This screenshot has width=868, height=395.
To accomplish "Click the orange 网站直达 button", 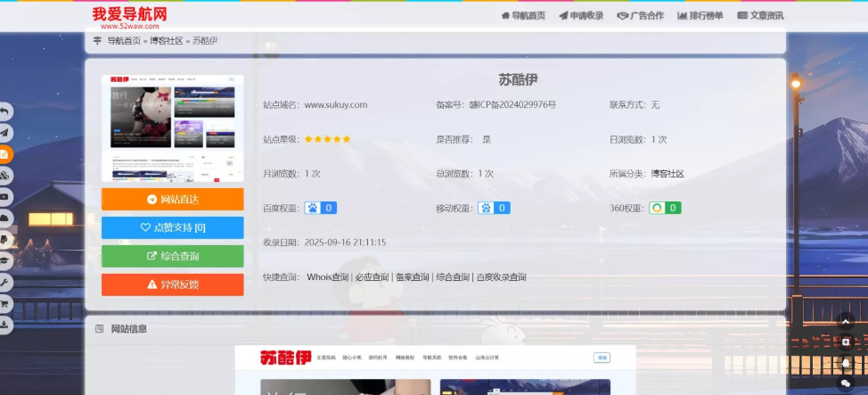I will [x=172, y=200].
